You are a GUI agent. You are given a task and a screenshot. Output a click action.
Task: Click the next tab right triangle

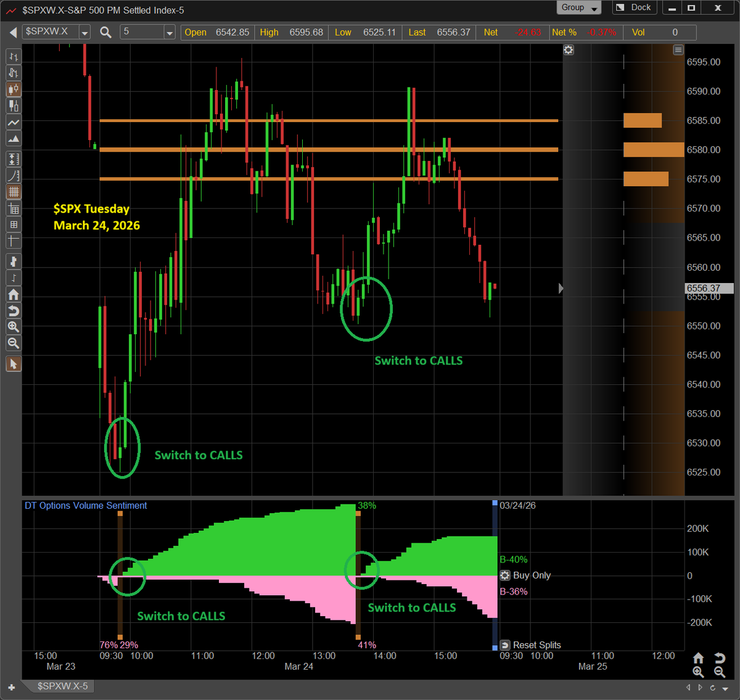coord(701,687)
